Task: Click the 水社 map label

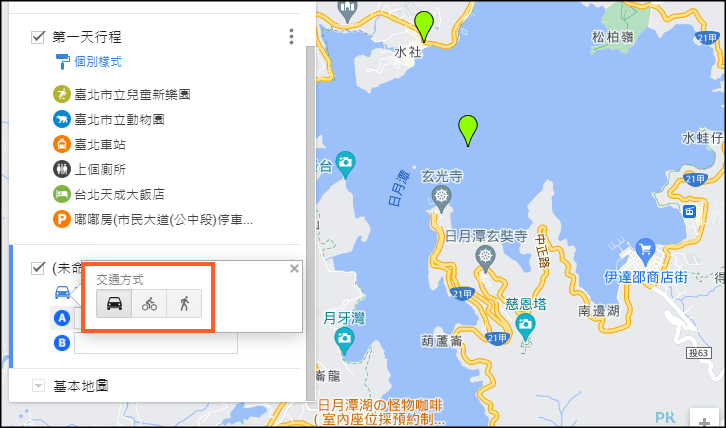Action: click(408, 52)
